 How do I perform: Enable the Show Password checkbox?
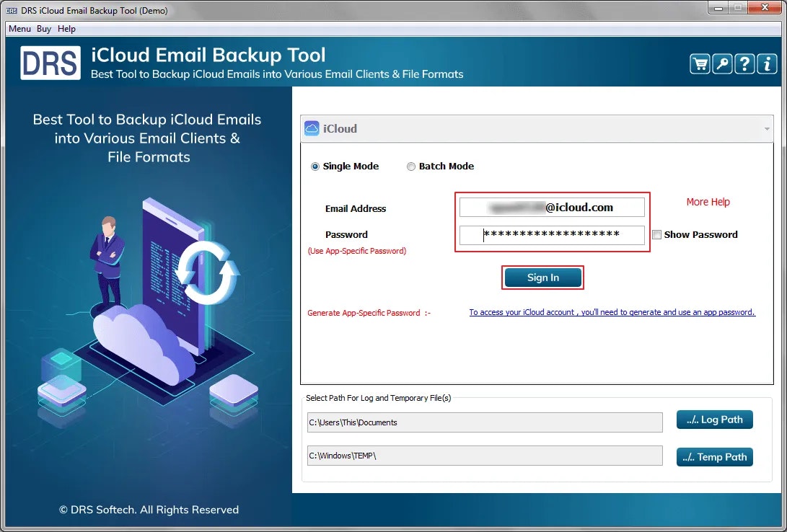(656, 235)
